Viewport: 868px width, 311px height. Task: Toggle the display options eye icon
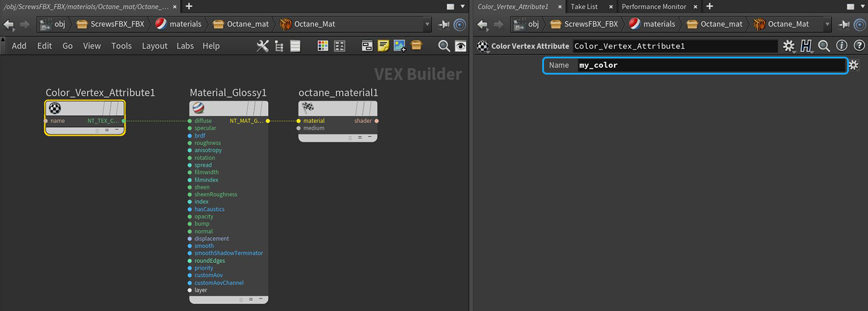pyautogui.click(x=461, y=46)
